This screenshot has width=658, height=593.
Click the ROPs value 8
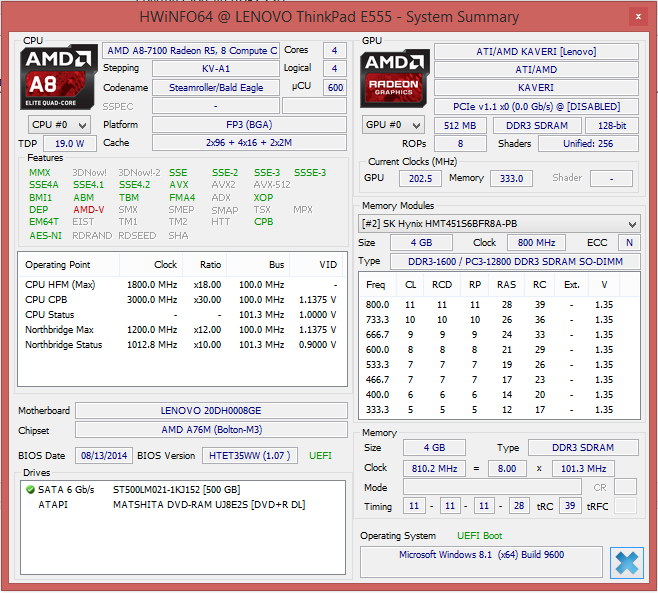[x=460, y=144]
